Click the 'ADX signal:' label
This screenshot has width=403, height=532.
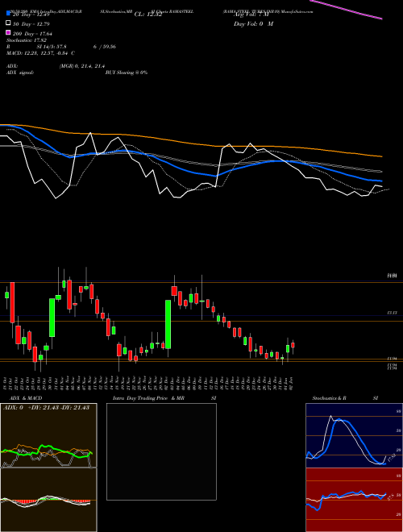(x=20, y=73)
